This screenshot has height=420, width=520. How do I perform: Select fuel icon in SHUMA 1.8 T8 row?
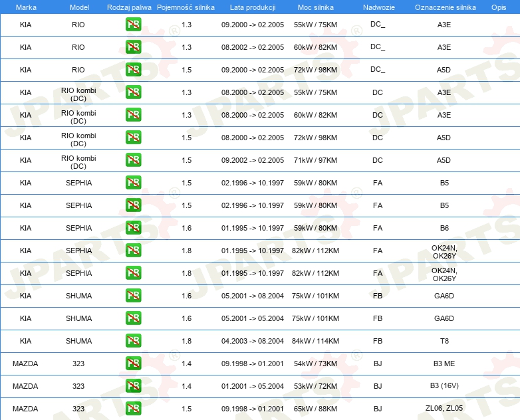(x=133, y=341)
